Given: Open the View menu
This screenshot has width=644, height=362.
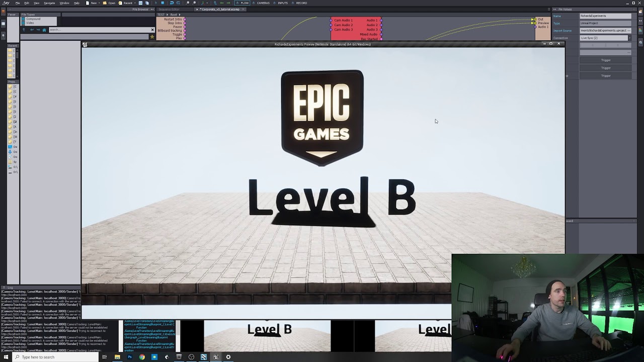Looking at the screenshot, I should point(36,3).
